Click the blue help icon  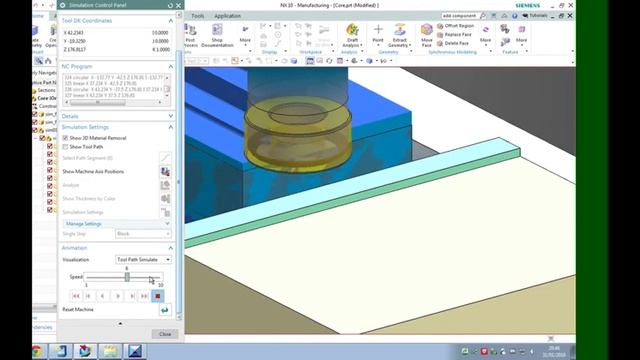pyautogui.click(x=515, y=16)
